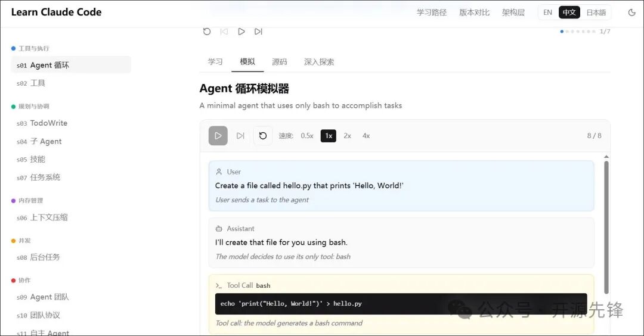Click the Tool Call terminal icon
644x336 pixels.
click(x=218, y=285)
